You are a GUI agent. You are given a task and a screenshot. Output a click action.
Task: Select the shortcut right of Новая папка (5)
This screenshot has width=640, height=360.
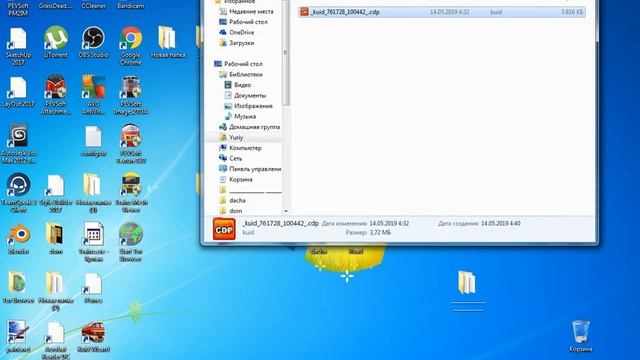coord(93,288)
